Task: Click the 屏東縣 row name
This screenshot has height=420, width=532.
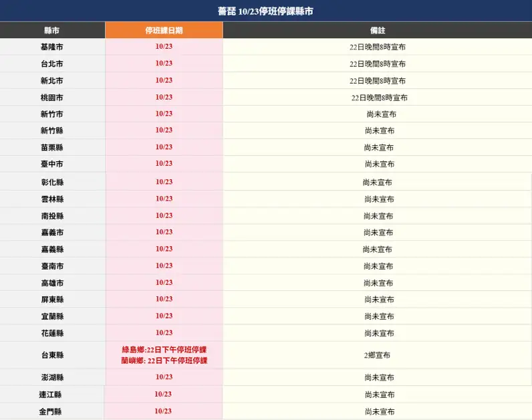Action: click(53, 300)
